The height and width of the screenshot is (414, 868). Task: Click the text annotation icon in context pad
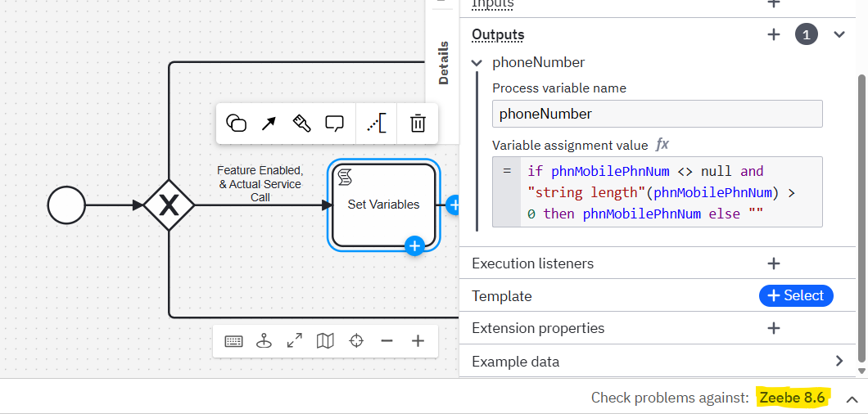click(x=376, y=124)
